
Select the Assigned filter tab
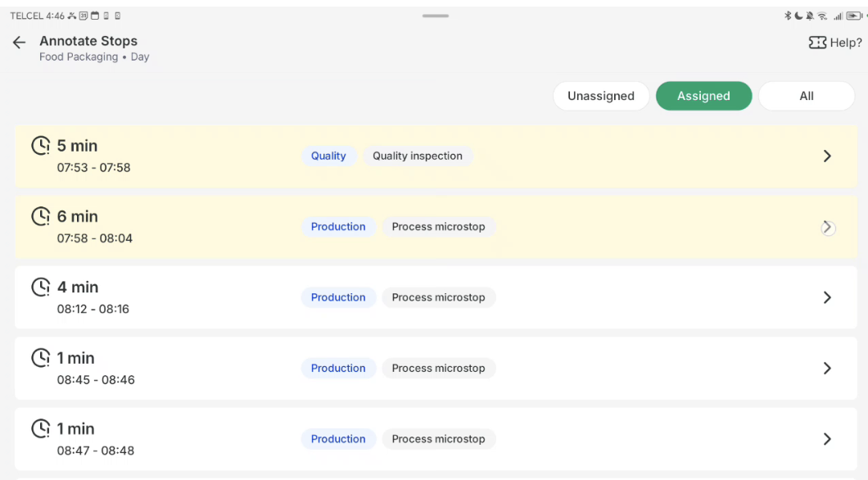click(x=703, y=96)
